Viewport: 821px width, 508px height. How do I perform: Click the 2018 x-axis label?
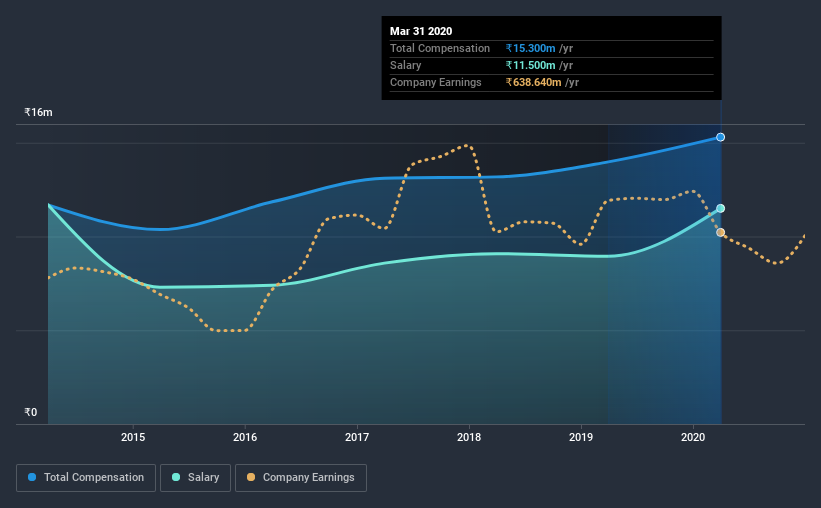(x=469, y=437)
